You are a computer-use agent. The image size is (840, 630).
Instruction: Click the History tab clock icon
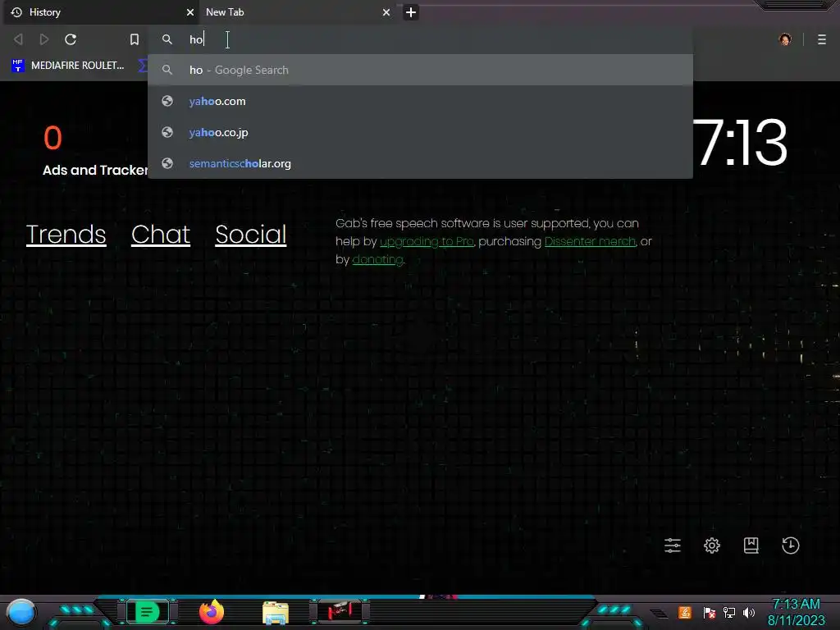pos(16,12)
